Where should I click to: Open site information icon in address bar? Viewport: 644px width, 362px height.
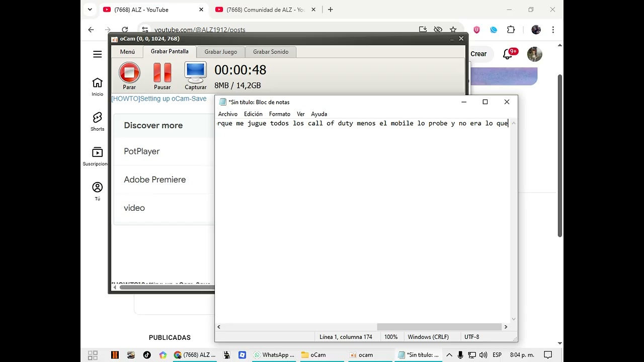(x=145, y=30)
